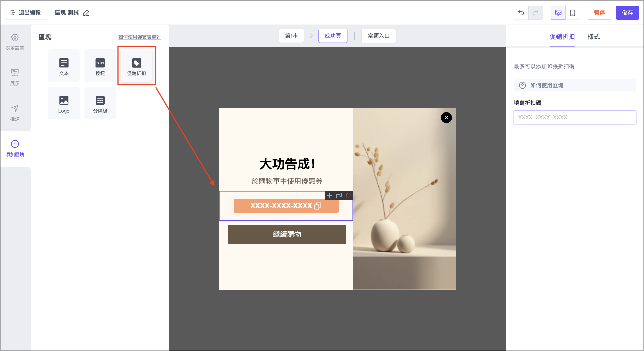
Task: Open the 常顯入口 step tab
Action: [x=379, y=36]
